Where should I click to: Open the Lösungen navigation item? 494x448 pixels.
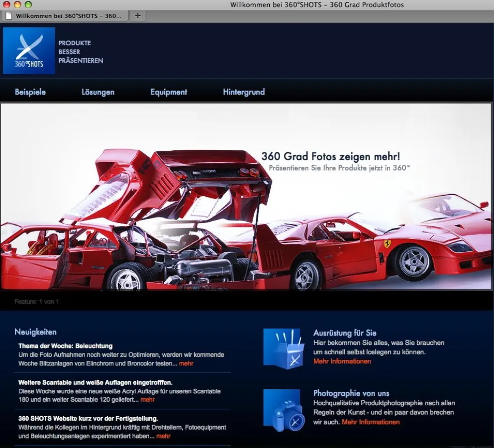[x=98, y=92]
